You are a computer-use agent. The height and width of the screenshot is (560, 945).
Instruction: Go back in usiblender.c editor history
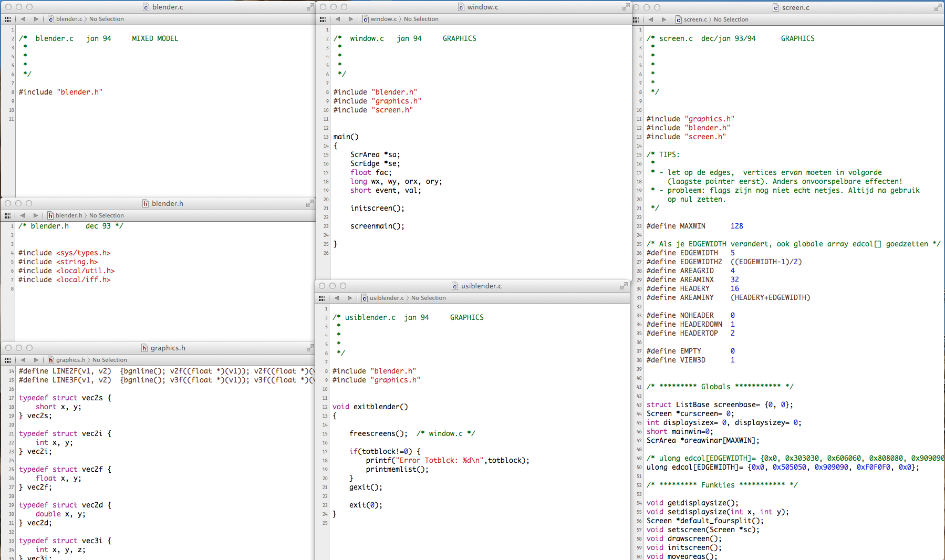coord(336,298)
